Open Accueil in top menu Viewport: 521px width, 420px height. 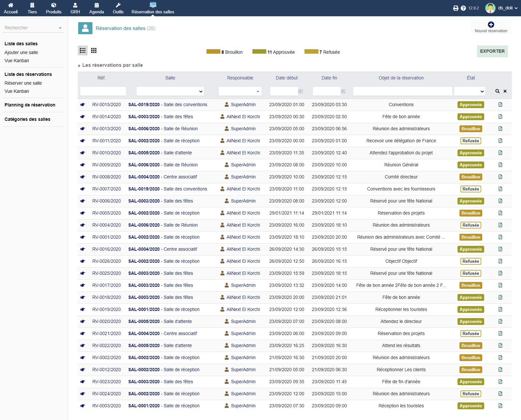(x=11, y=8)
